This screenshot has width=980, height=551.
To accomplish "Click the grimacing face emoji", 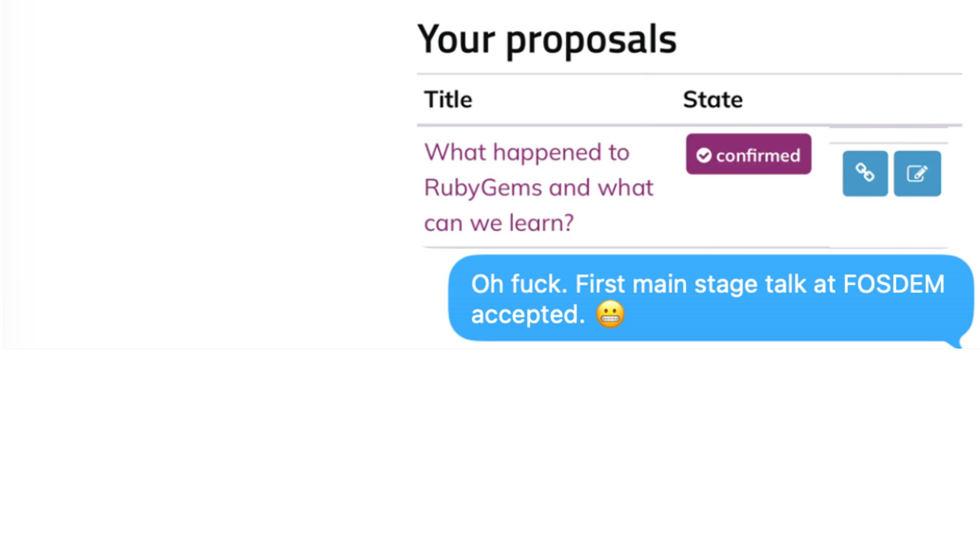I will (x=610, y=314).
